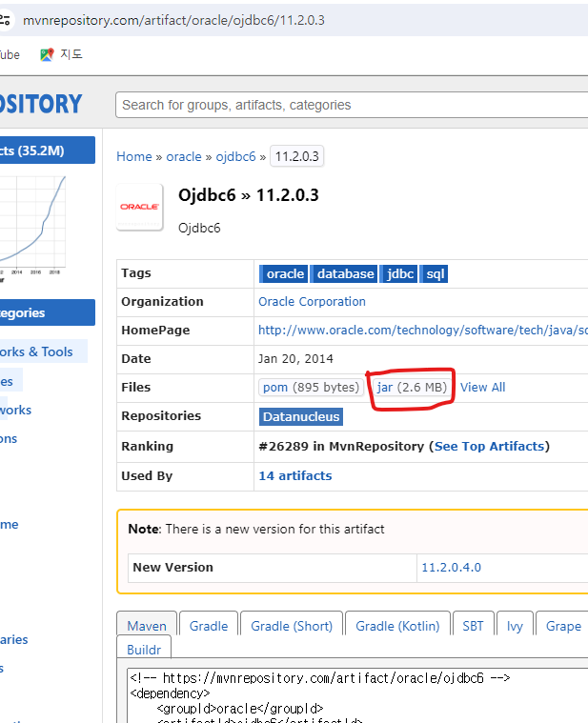This screenshot has width=588, height=723.
Task: Focus the search for groups, artifacts field
Action: pos(352,105)
